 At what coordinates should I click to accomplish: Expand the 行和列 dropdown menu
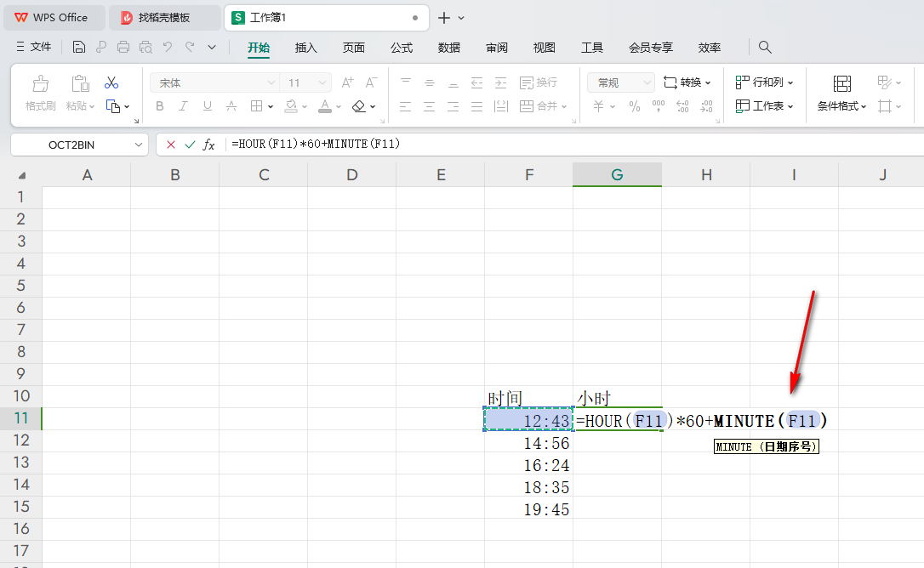[x=764, y=82]
